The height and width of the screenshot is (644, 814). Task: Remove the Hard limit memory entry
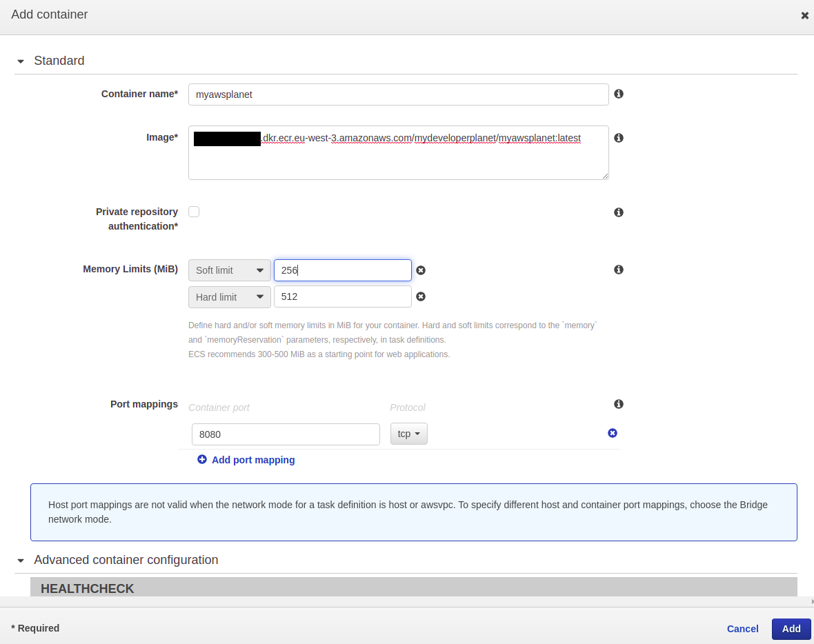pos(421,296)
